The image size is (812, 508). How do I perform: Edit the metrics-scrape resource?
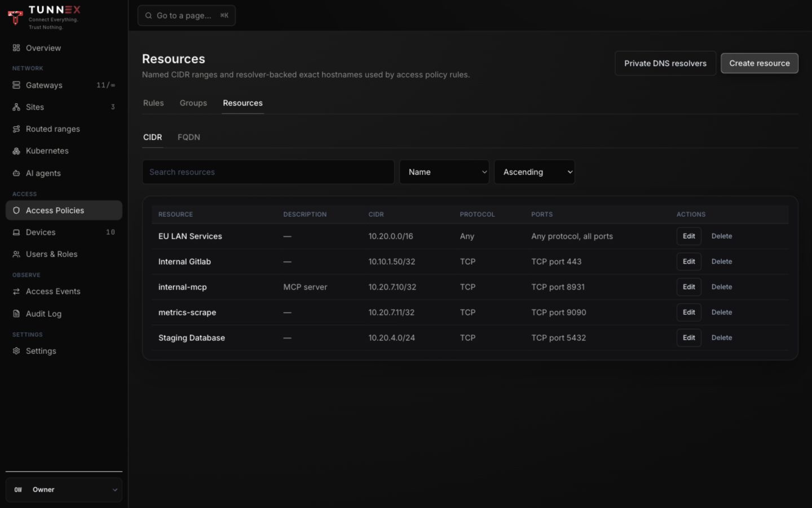click(689, 313)
